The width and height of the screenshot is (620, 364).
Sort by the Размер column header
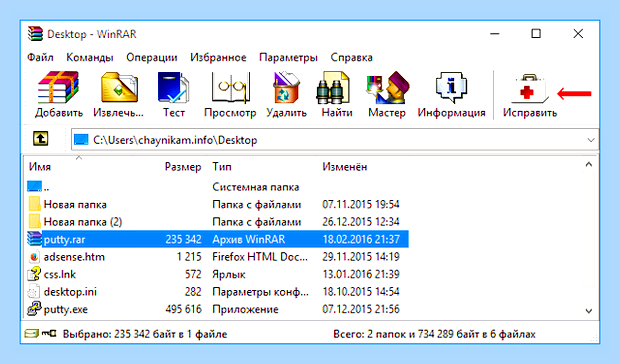[x=183, y=167]
